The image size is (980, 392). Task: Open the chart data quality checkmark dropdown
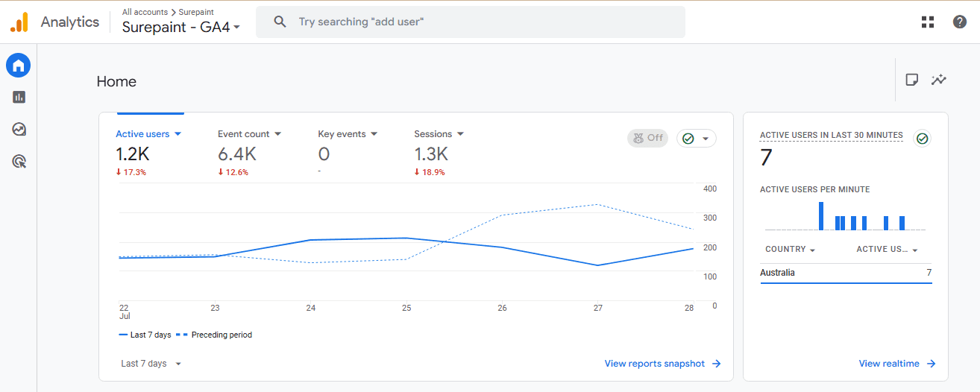697,138
